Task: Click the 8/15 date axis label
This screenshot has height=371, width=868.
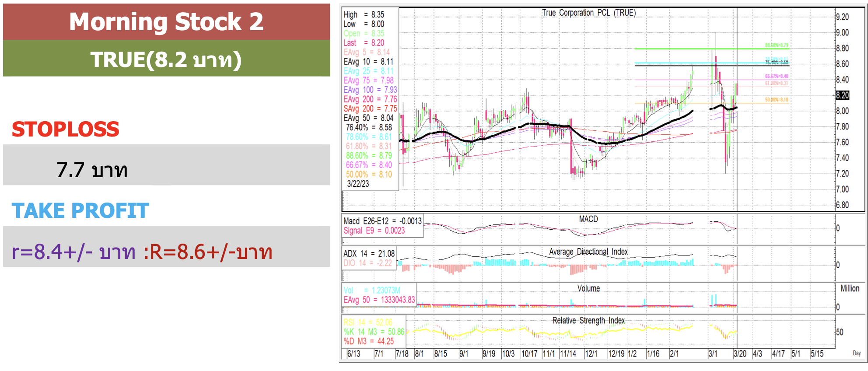Action: 441,353
